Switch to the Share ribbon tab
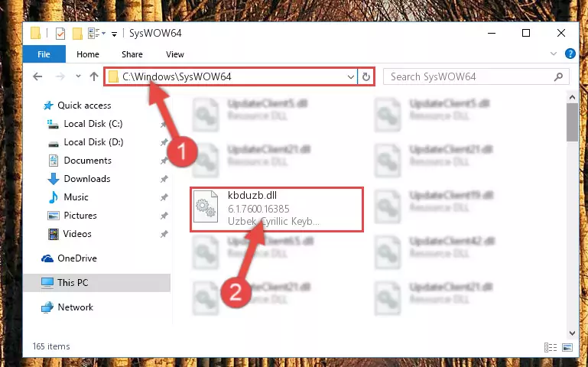The width and height of the screenshot is (588, 367). (x=132, y=54)
